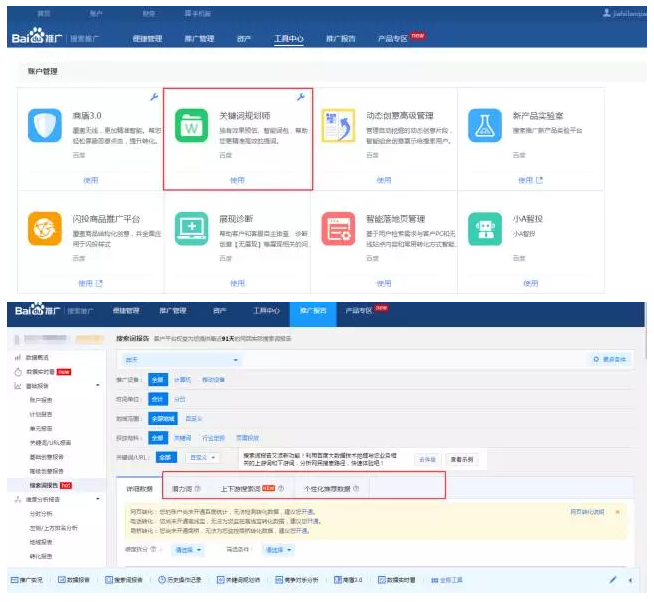Click the user avatar icon beside the account name
The image size is (654, 602).
[x=607, y=13]
